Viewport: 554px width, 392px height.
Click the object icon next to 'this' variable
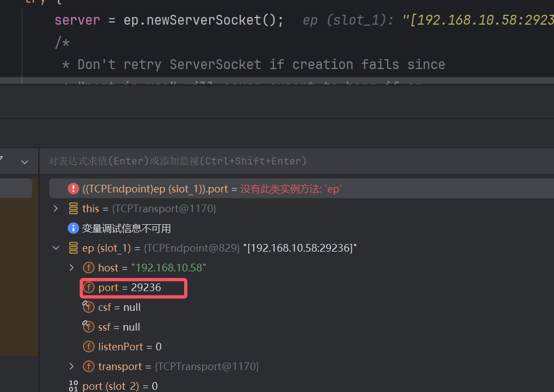(x=73, y=208)
